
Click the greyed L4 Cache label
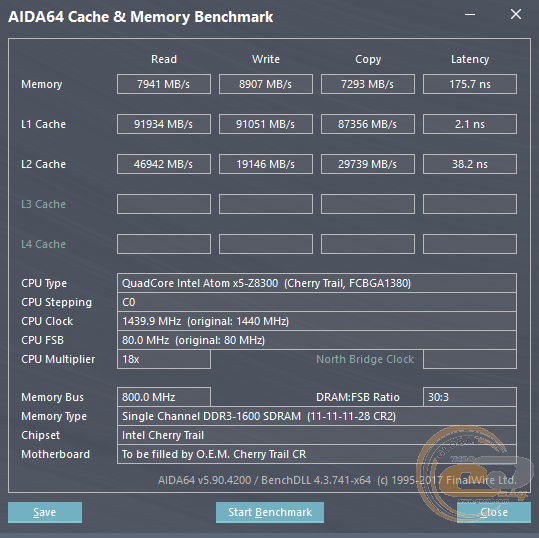(43, 244)
